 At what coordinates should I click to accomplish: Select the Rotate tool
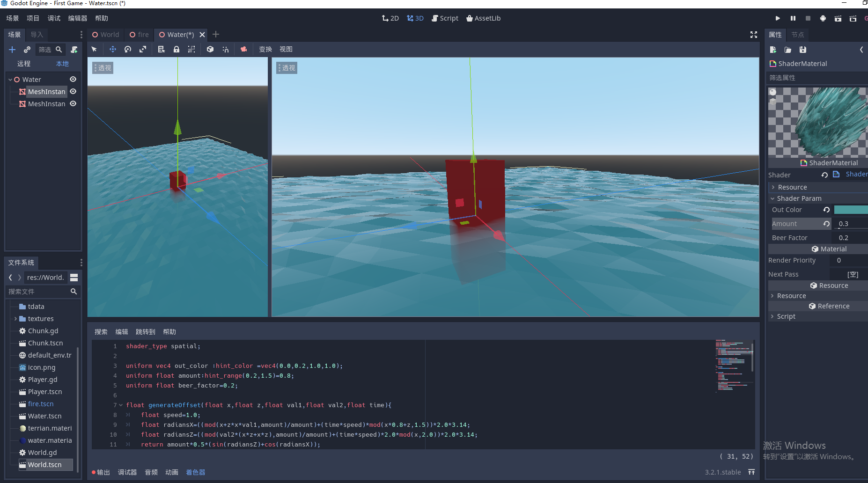point(127,49)
